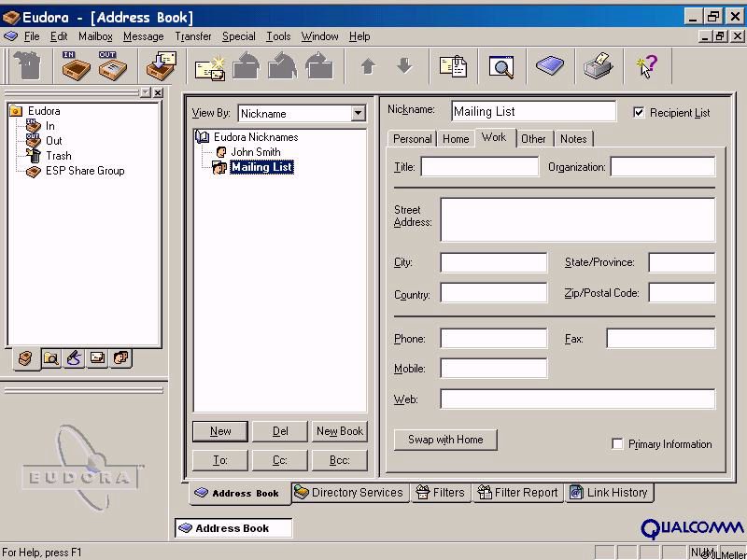Click the Reply All toolbar icon

tap(283, 66)
